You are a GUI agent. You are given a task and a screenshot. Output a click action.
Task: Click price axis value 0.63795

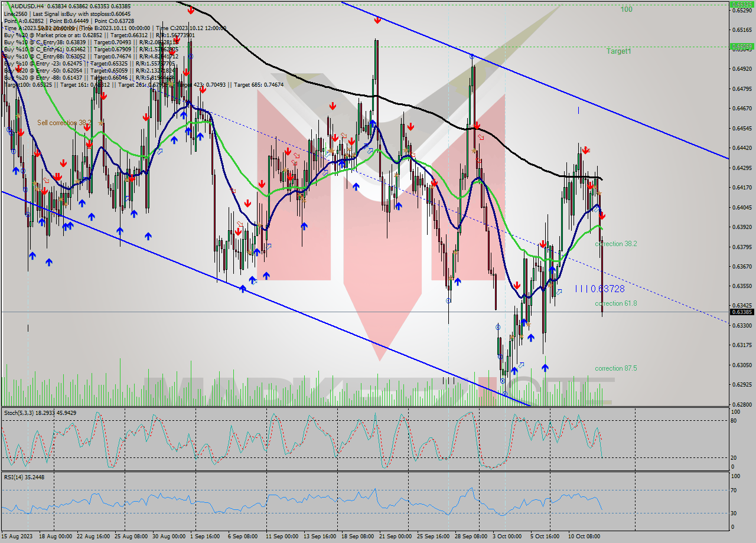click(742, 247)
